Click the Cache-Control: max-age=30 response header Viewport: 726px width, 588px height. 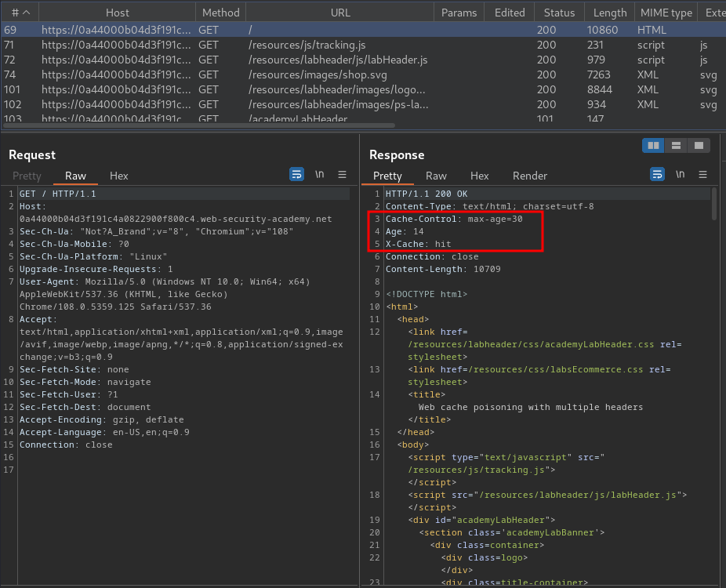click(454, 219)
